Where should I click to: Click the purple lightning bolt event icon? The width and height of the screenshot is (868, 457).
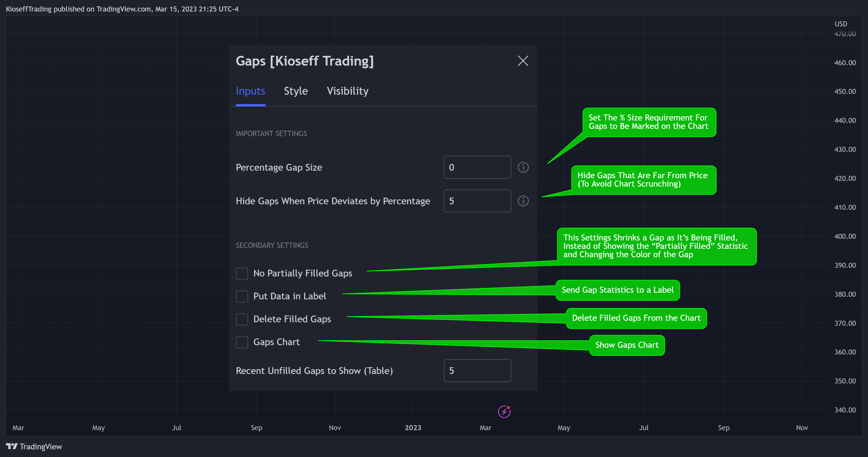coord(504,411)
